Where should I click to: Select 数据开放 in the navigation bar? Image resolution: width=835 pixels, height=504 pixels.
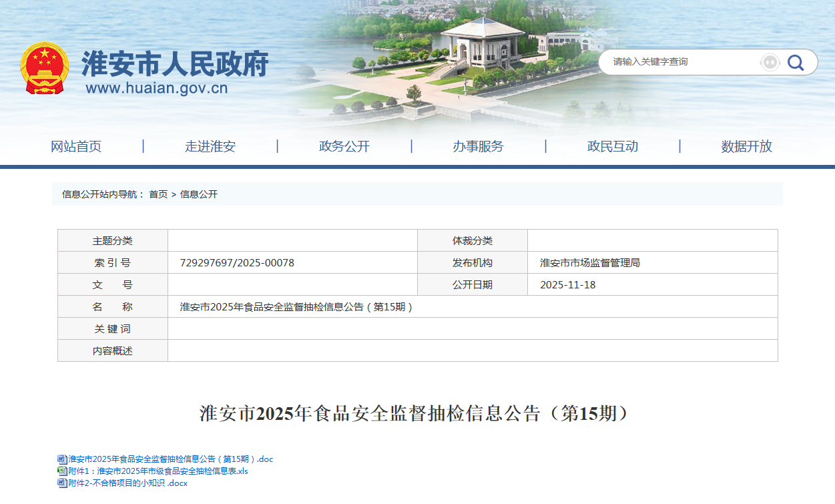[747, 147]
